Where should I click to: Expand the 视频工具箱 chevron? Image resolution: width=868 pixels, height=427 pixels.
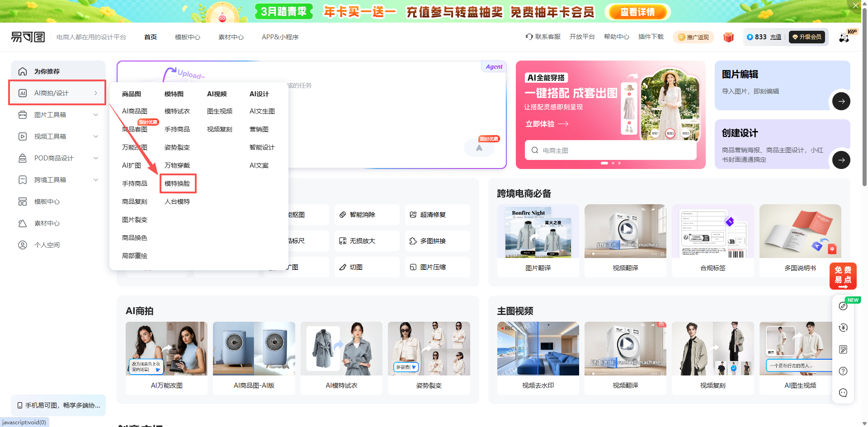(96, 136)
